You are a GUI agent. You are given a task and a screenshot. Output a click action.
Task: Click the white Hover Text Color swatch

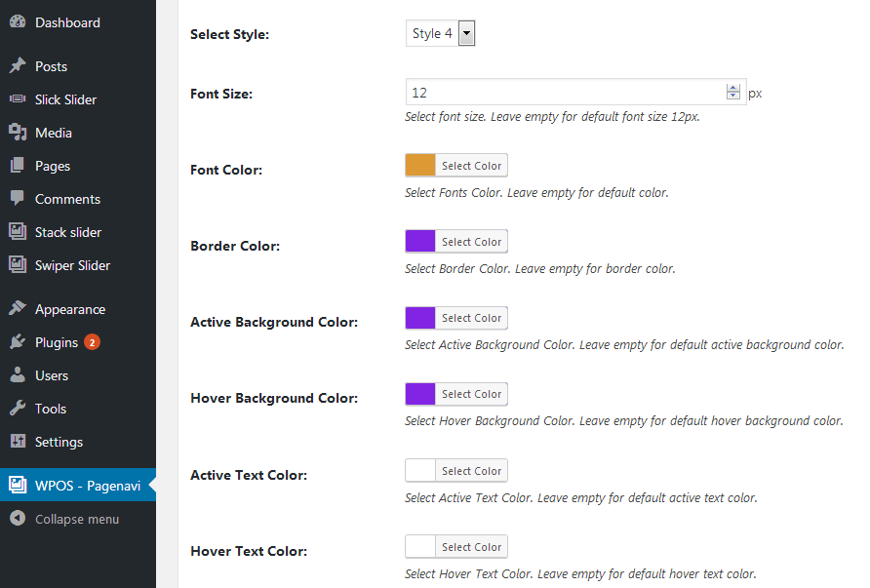pyautogui.click(x=420, y=547)
